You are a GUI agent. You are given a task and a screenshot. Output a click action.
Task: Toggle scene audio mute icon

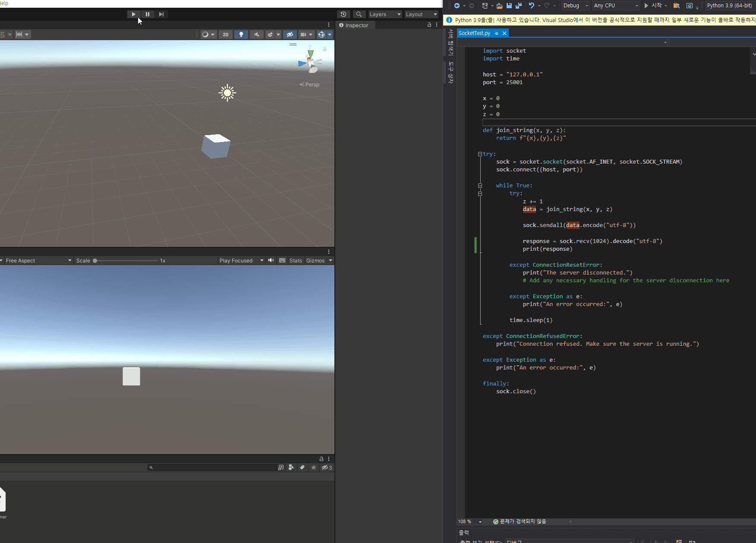click(x=257, y=35)
